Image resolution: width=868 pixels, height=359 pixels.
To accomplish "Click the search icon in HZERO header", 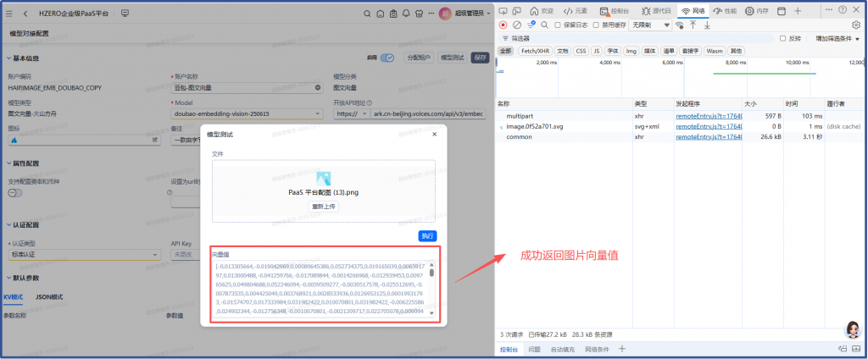I will pyautogui.click(x=367, y=14).
